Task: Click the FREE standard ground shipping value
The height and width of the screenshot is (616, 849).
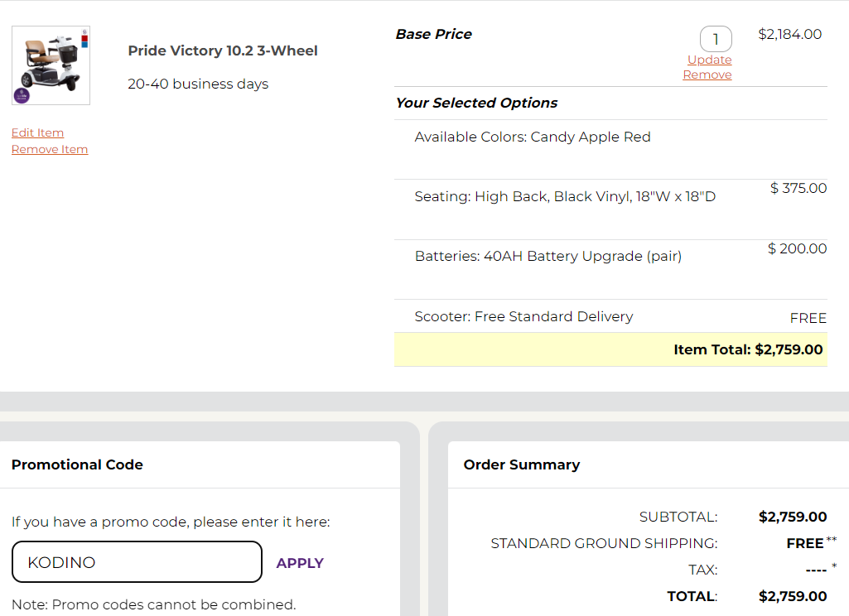Action: [x=805, y=543]
